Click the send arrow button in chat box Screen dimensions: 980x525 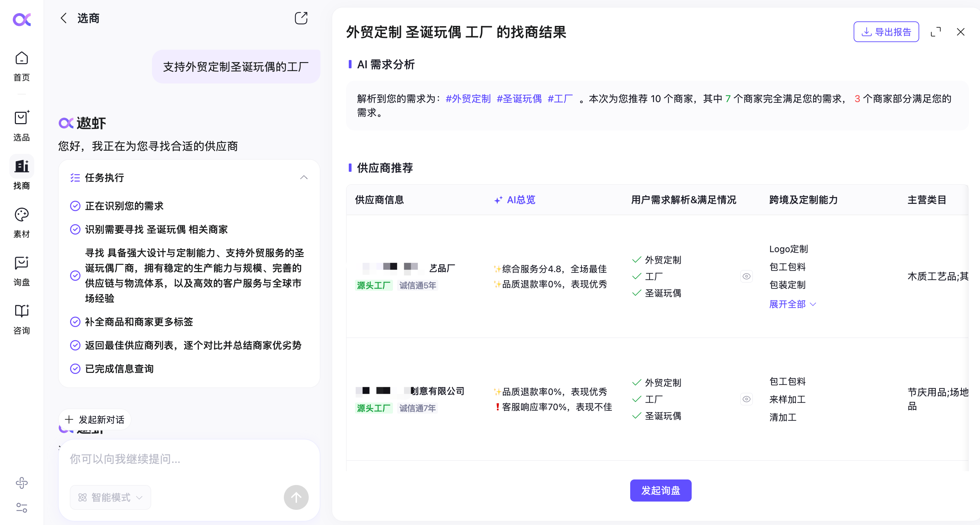[296, 497]
